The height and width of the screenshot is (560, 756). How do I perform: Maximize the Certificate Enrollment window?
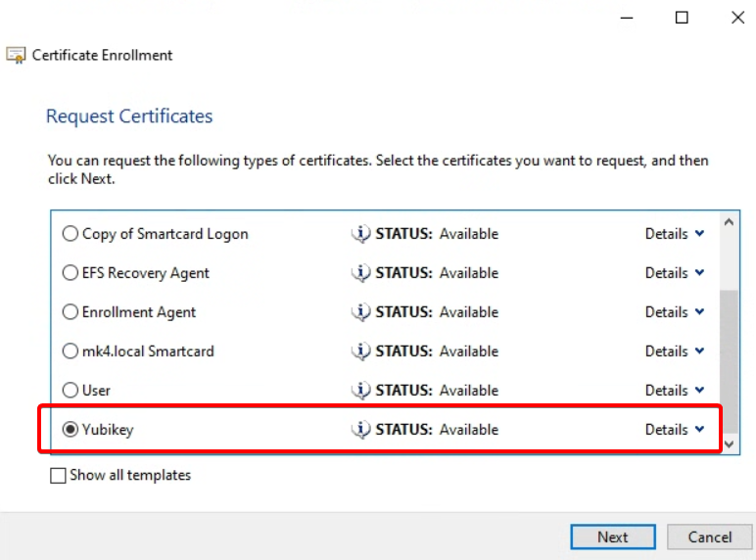point(682,18)
